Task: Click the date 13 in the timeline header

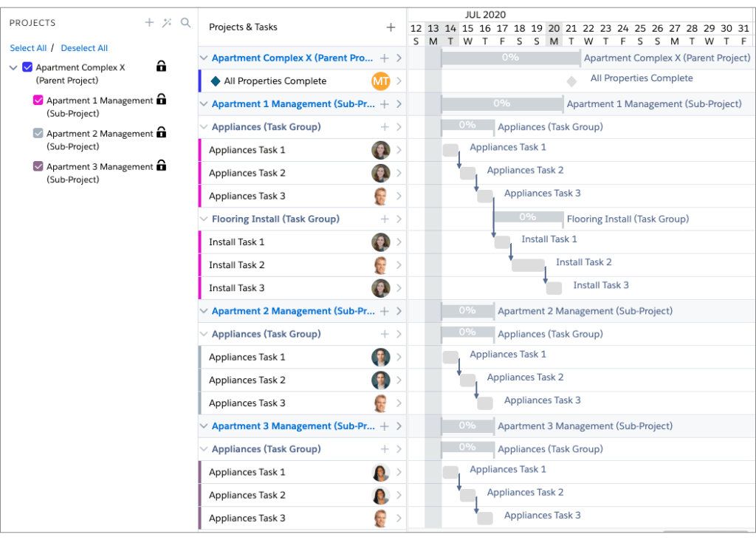Action: (433, 29)
